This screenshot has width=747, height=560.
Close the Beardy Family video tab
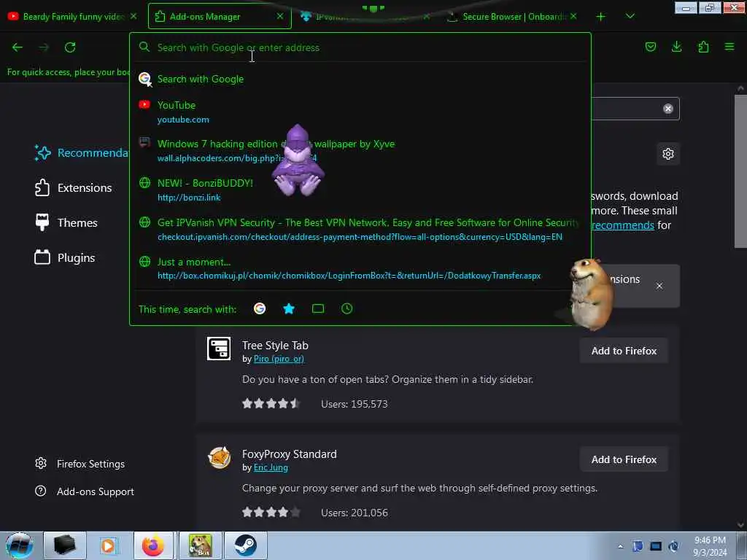pyautogui.click(x=133, y=16)
